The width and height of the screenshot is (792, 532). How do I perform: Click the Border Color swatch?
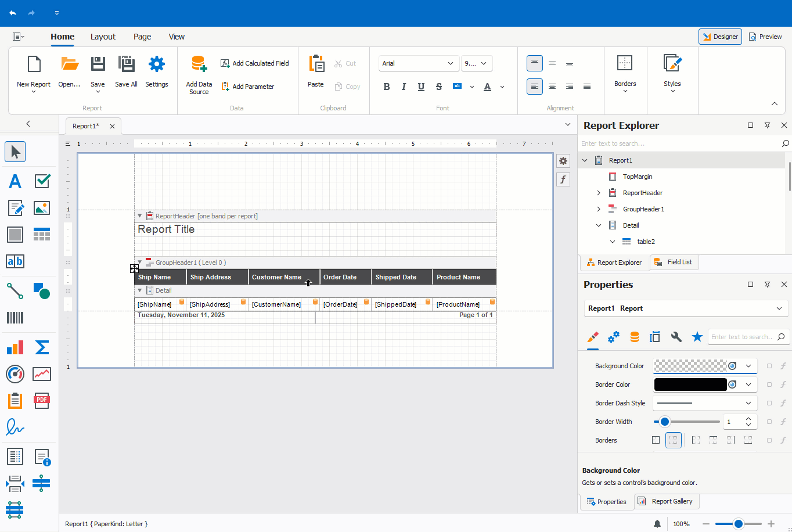(690, 384)
